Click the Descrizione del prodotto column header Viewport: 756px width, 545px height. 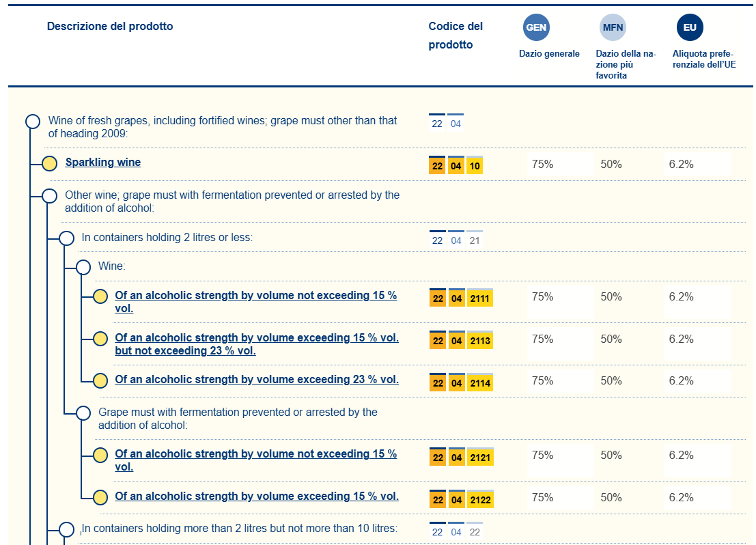coord(110,27)
